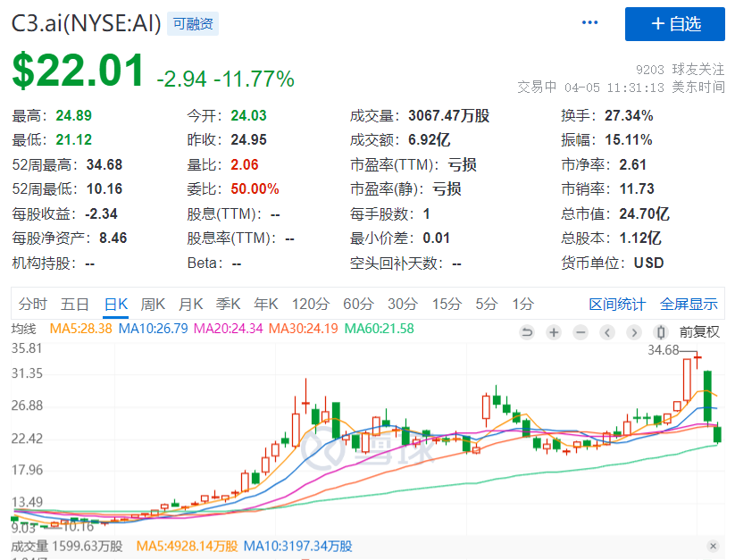Image resolution: width=735 pixels, height=560 pixels.
Task: Click the 换手 27.34% value
Action: coord(629,116)
